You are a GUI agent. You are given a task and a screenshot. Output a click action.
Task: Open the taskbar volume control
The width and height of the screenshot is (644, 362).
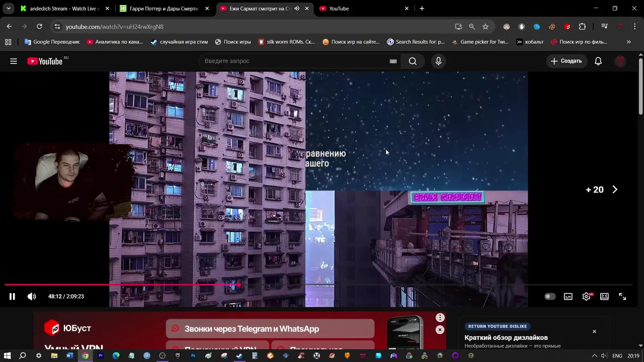tap(604, 356)
